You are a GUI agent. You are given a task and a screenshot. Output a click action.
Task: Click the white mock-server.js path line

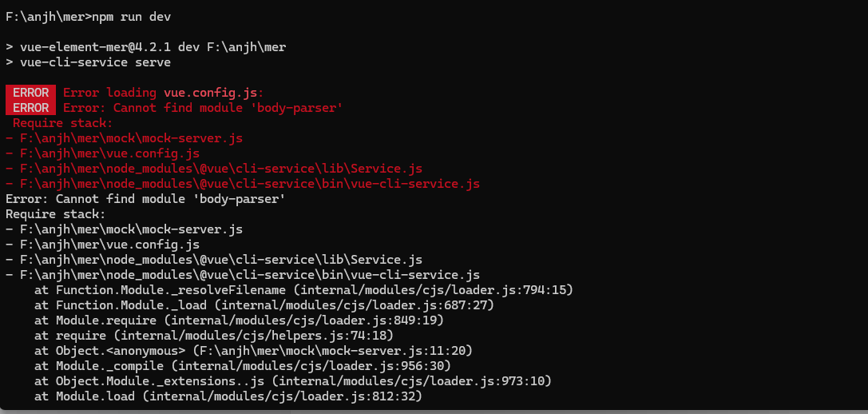[124, 229]
